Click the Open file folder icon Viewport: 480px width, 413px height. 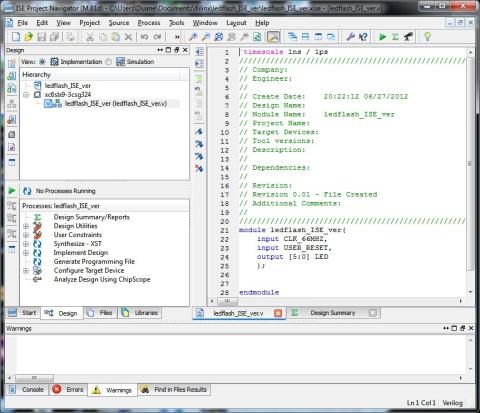pos(29,36)
